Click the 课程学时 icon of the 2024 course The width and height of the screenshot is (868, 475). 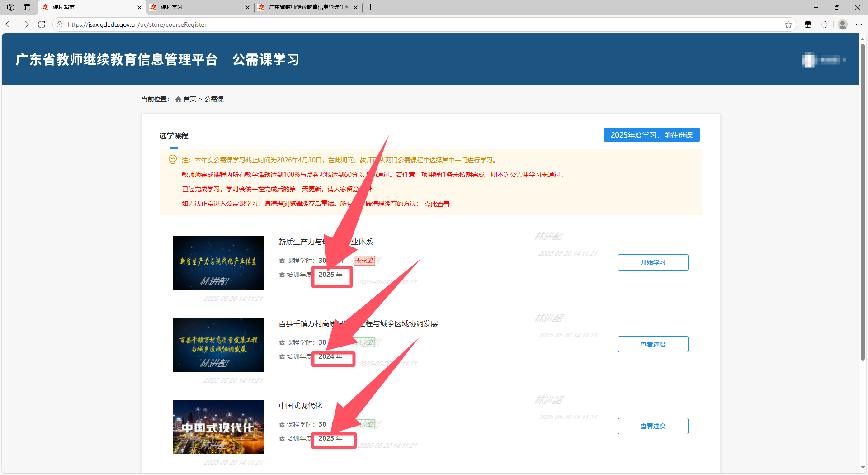[282, 343]
